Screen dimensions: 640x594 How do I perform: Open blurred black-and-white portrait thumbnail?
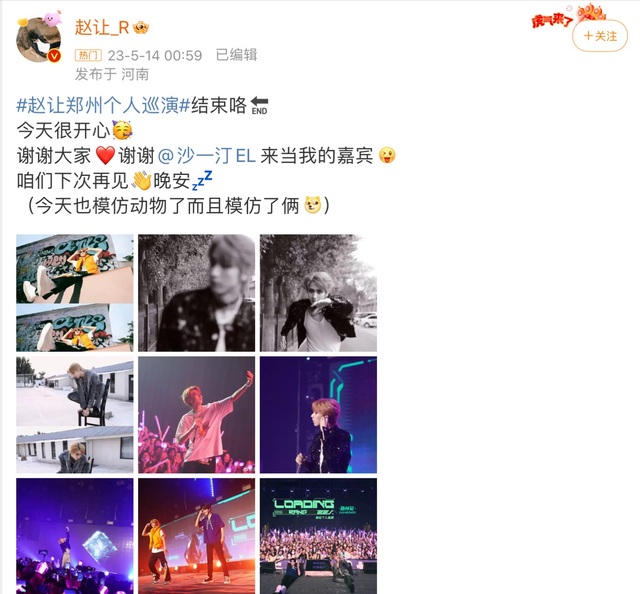coord(196,293)
